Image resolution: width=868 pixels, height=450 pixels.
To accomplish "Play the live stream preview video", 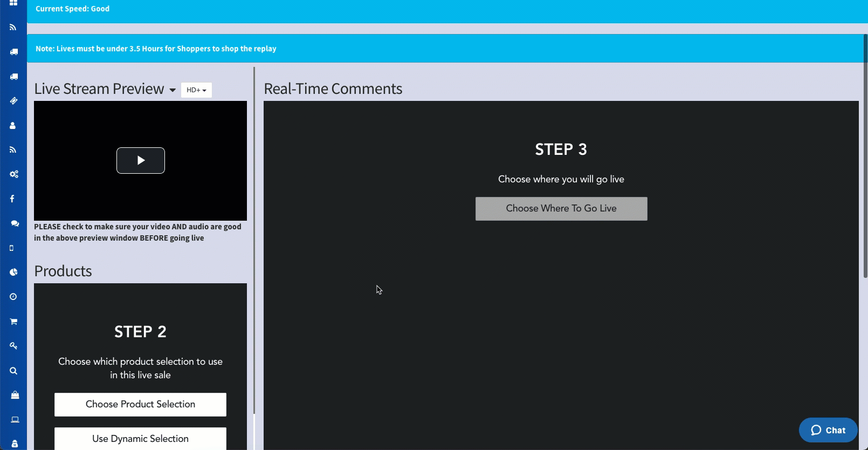I will (141, 160).
